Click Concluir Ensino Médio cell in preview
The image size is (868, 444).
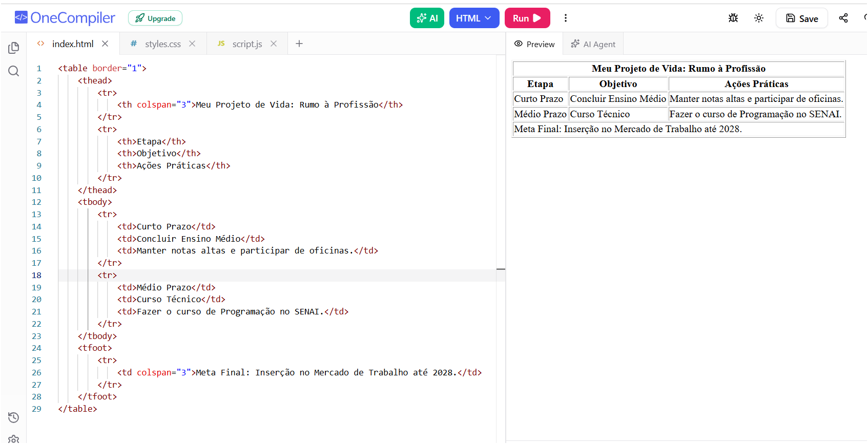click(618, 99)
